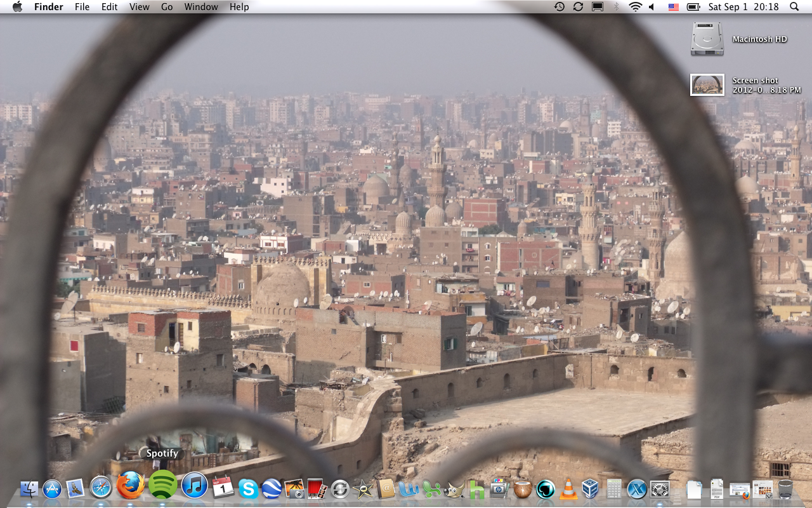Image resolution: width=812 pixels, height=508 pixels.
Task: Open the Window menu
Action: click(x=201, y=7)
